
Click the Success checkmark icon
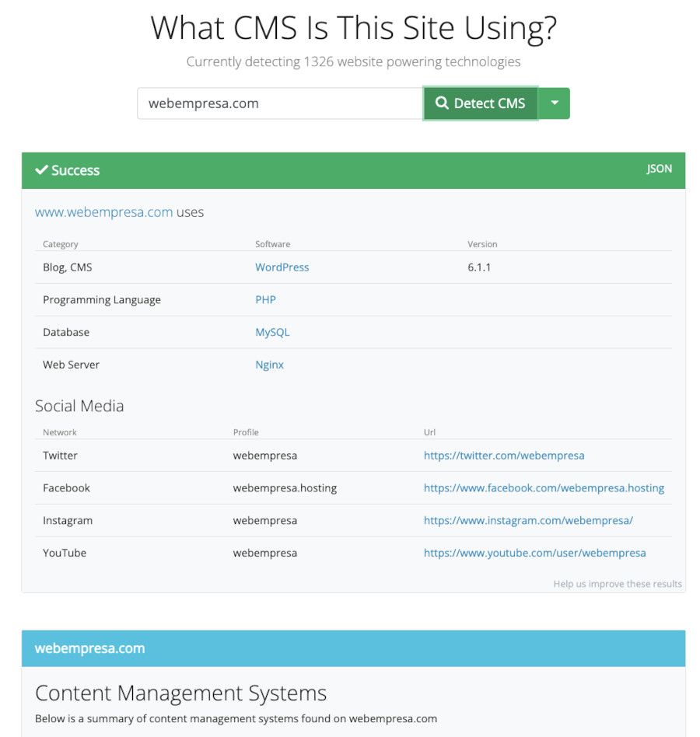coord(41,169)
